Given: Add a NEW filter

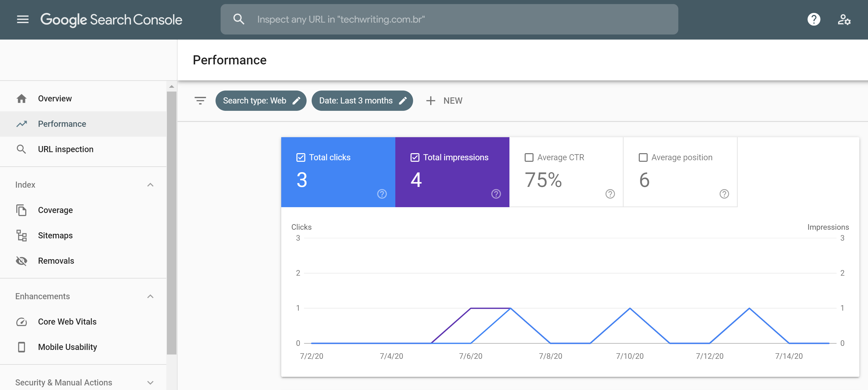Looking at the screenshot, I should click(444, 100).
